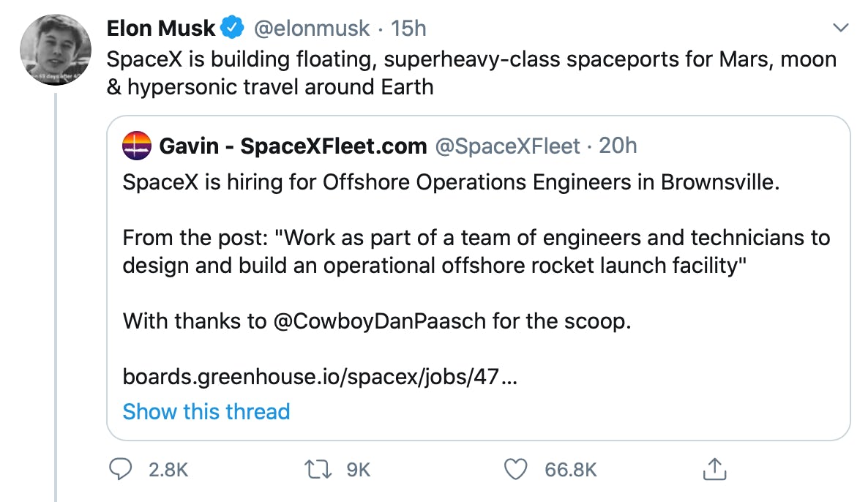Open the boards.greenhouse.io job link
Image resolution: width=868 pixels, height=502 pixels.
[321, 377]
